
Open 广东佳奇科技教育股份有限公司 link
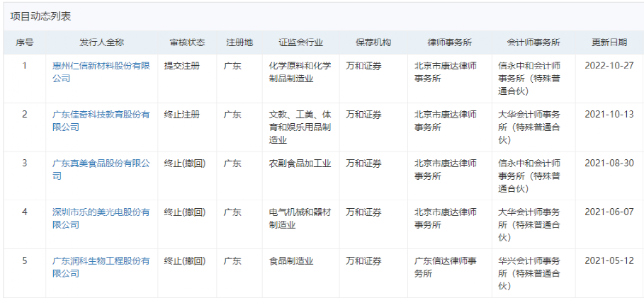[x=101, y=120]
